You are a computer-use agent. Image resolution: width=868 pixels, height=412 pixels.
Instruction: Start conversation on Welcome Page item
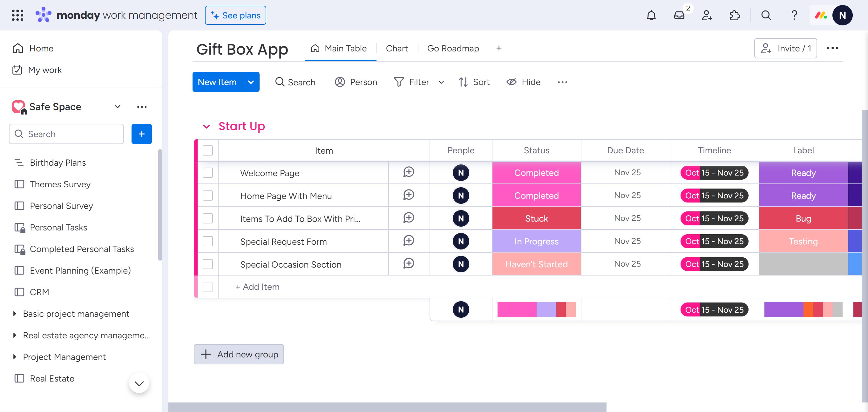point(408,172)
